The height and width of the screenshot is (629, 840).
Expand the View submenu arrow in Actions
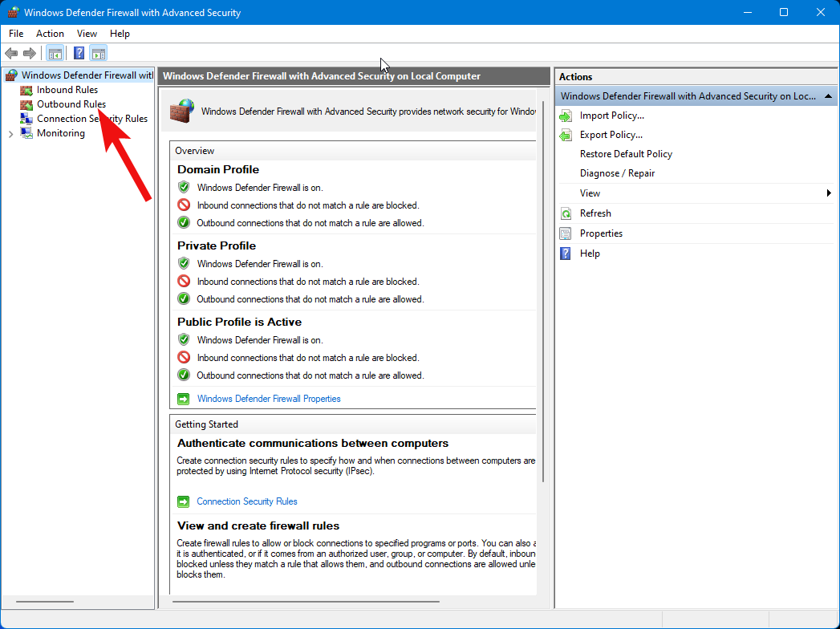click(828, 193)
